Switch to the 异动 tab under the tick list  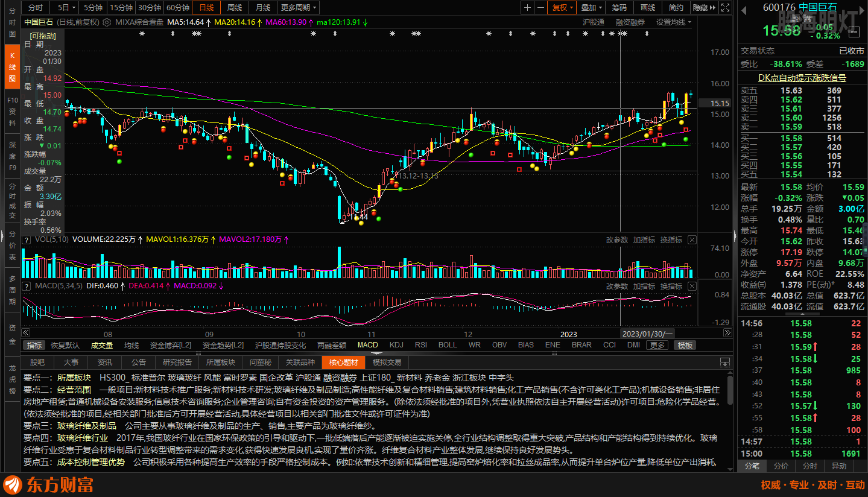click(x=839, y=466)
